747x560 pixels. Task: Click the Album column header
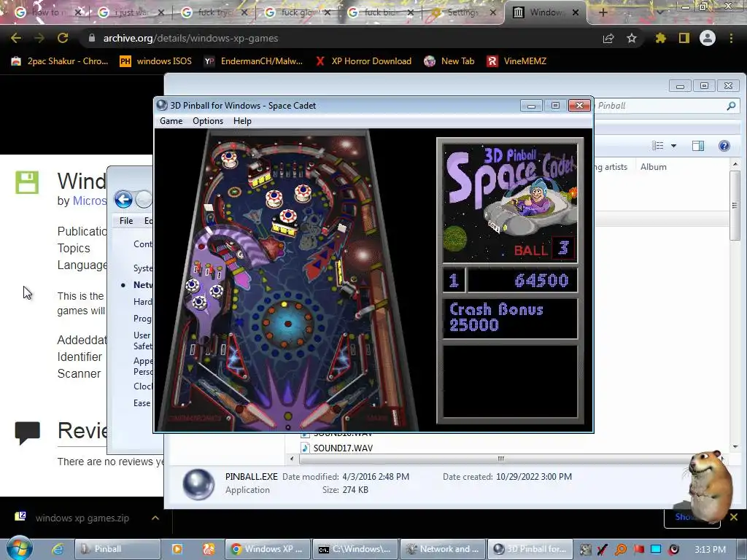(653, 167)
